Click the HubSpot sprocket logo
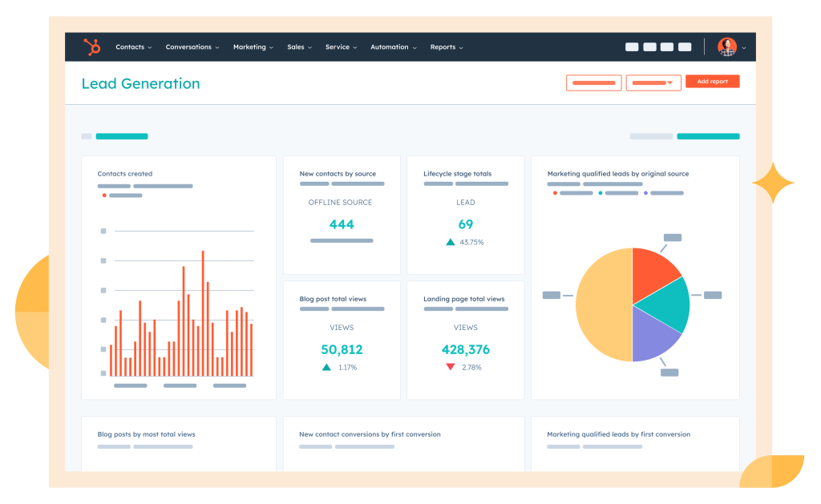The image size is (821, 504). pos(92,47)
